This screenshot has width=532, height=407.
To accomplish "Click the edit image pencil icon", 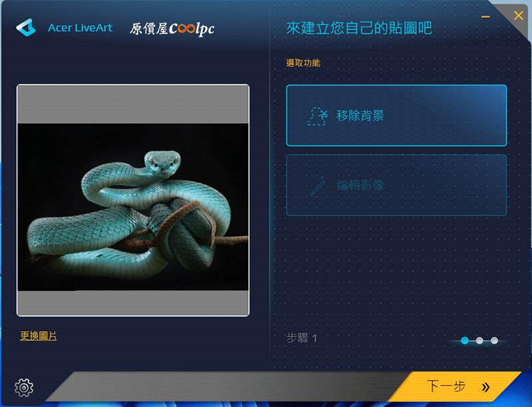I will point(318,186).
